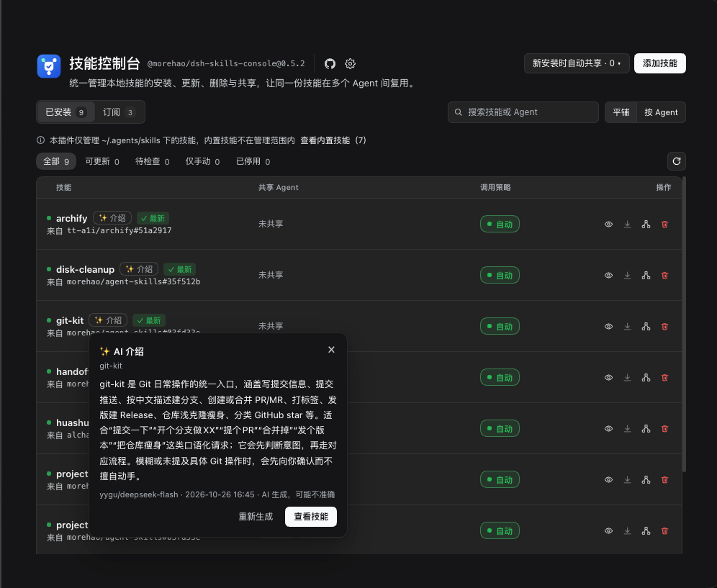Select the disk-cleanup skill name
The width and height of the screenshot is (717, 588).
[85, 270]
